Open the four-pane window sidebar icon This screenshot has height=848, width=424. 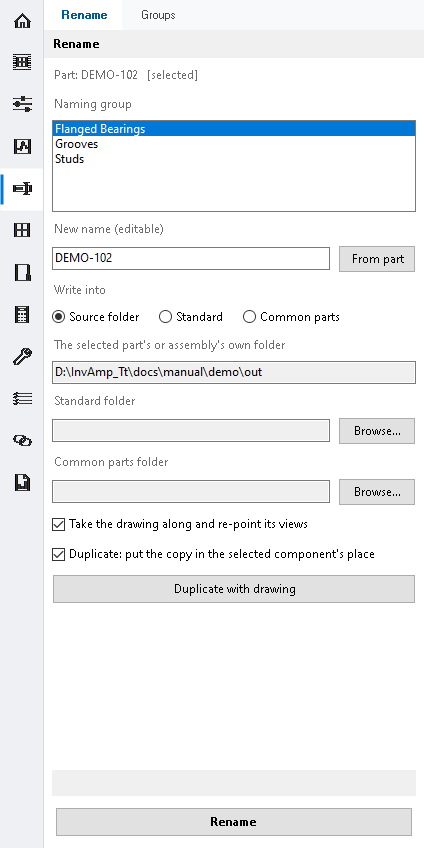pyautogui.click(x=22, y=230)
